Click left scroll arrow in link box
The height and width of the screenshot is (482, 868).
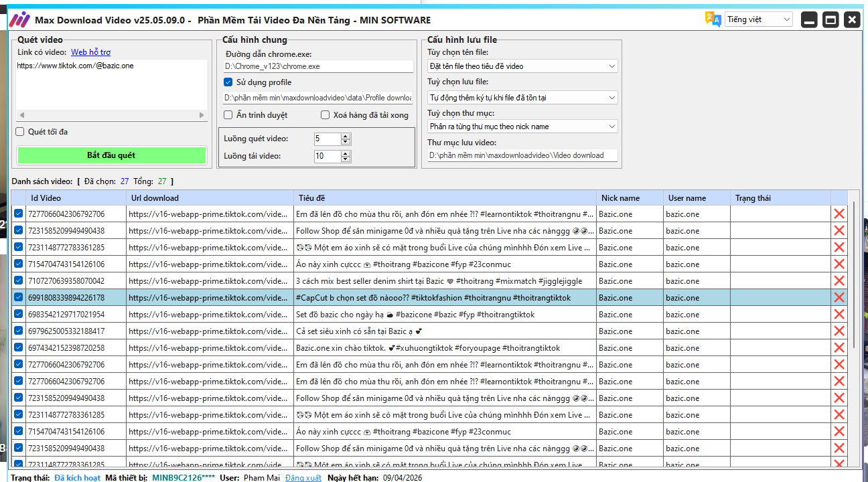(x=21, y=115)
